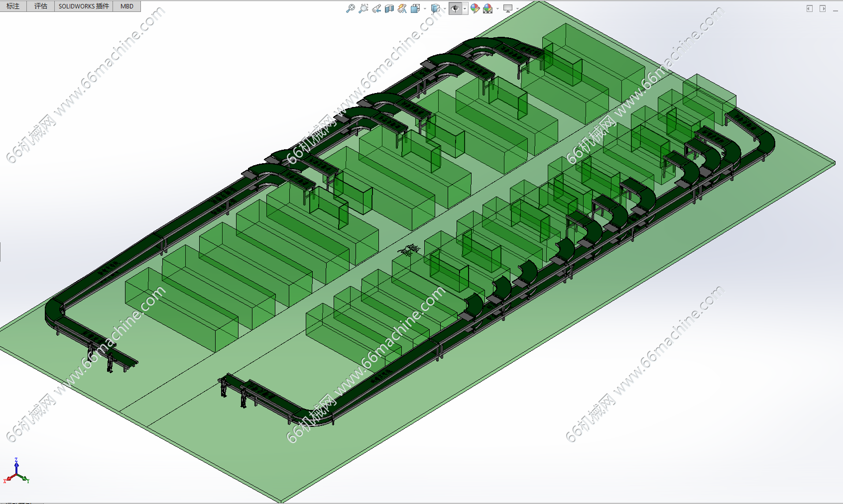This screenshot has width=843, height=504.
Task: Click the Display Style icon
Action: tap(435, 8)
